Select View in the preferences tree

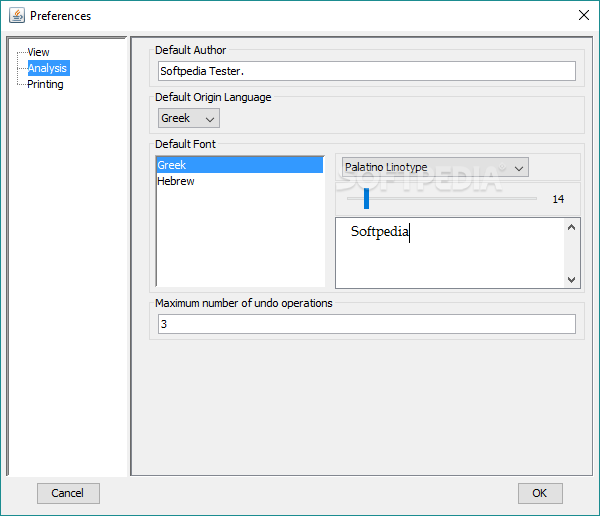click(38, 52)
